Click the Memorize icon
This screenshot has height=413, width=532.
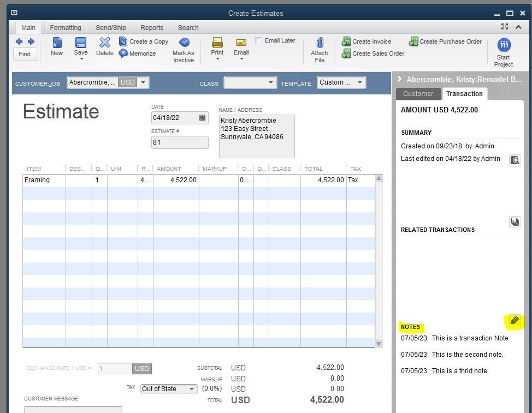138,53
